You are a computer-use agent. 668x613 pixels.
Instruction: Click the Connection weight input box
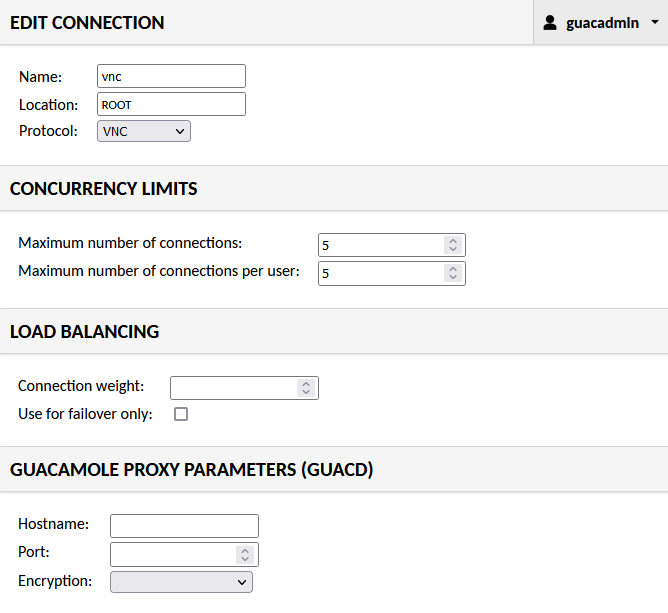click(233, 388)
